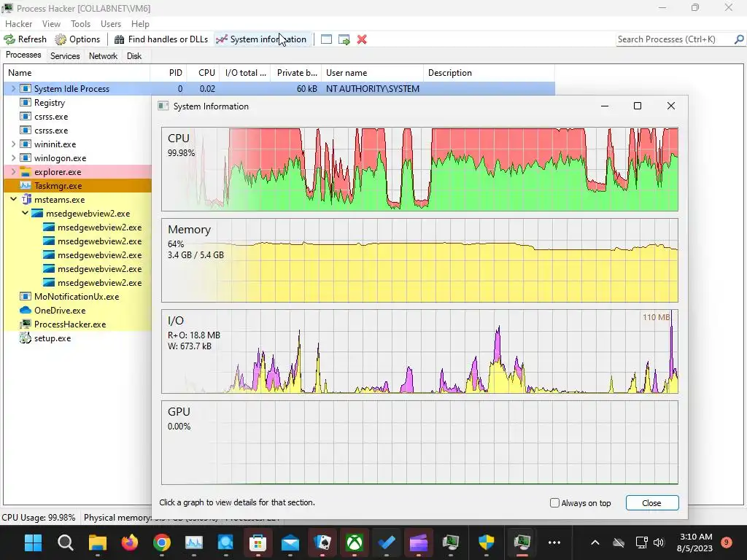Image resolution: width=747 pixels, height=560 pixels.
Task: Switch to the Disk tab
Action: pyautogui.click(x=134, y=55)
